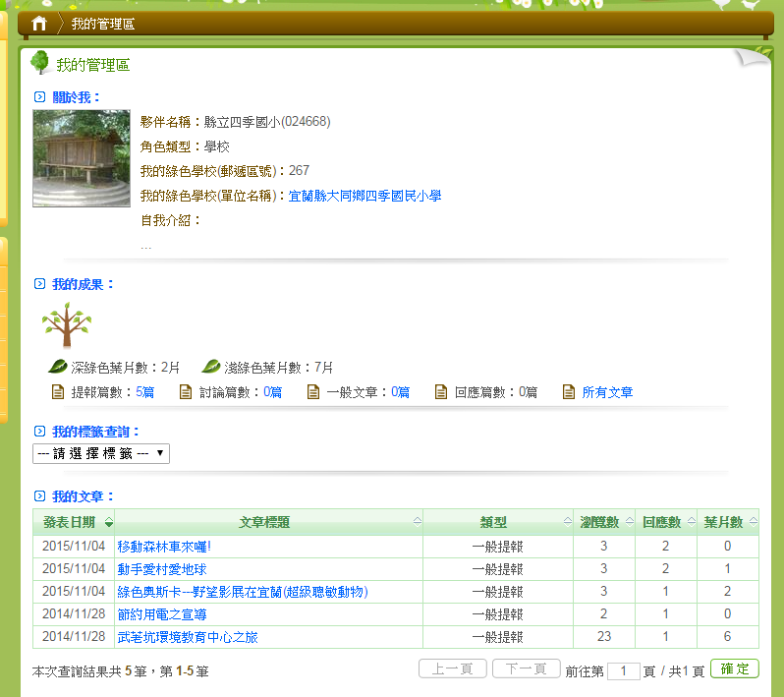Click the 上一頁 previous page button
Screen dimensions: 784x697
click(x=453, y=668)
